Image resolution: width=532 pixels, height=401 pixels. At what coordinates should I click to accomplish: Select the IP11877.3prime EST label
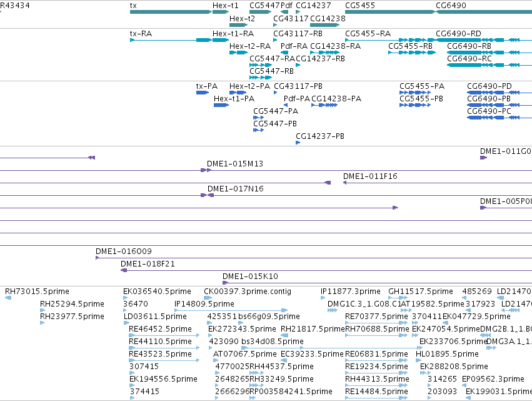pos(351,292)
